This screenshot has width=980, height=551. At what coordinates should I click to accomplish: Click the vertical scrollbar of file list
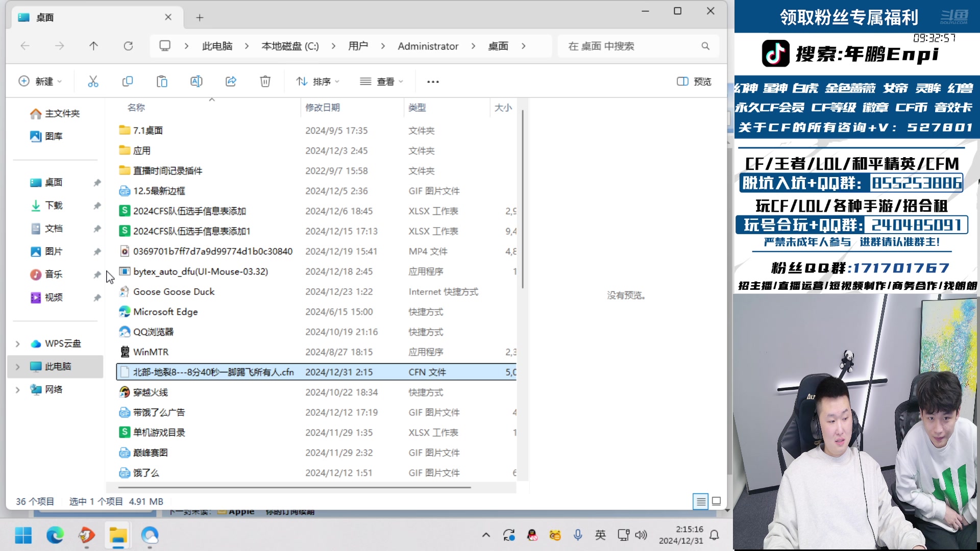click(523, 199)
